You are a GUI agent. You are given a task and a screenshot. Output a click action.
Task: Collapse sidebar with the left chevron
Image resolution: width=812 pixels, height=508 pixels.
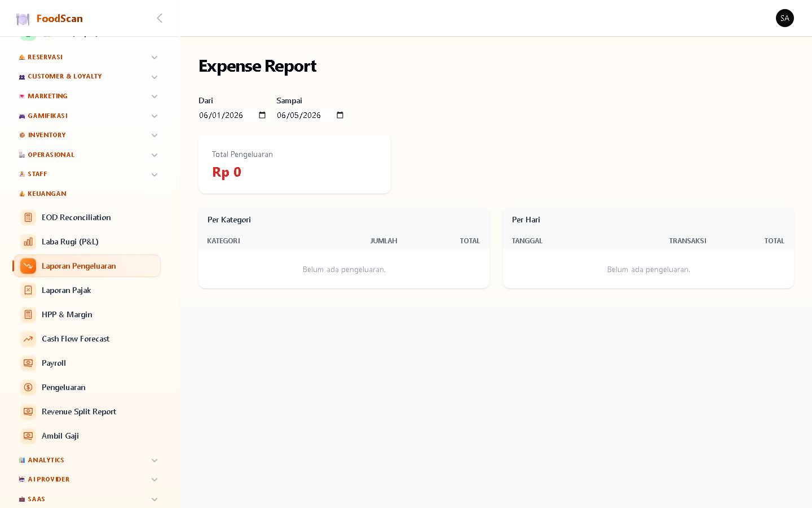click(x=160, y=18)
